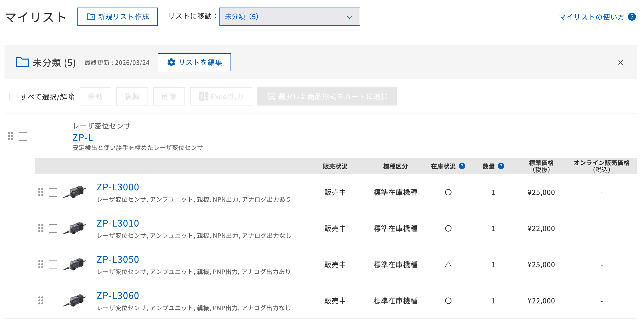Click the Excel出力 button
This screenshot has width=644, height=321.
(221, 96)
